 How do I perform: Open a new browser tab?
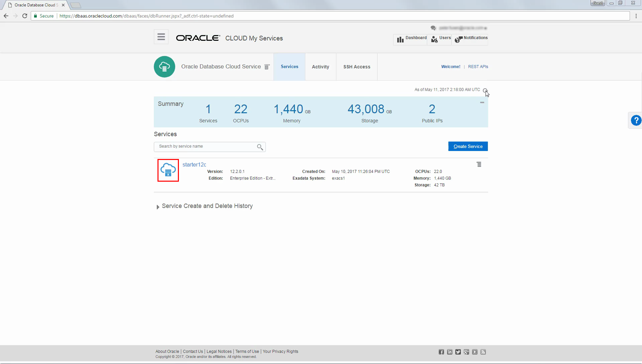click(76, 5)
